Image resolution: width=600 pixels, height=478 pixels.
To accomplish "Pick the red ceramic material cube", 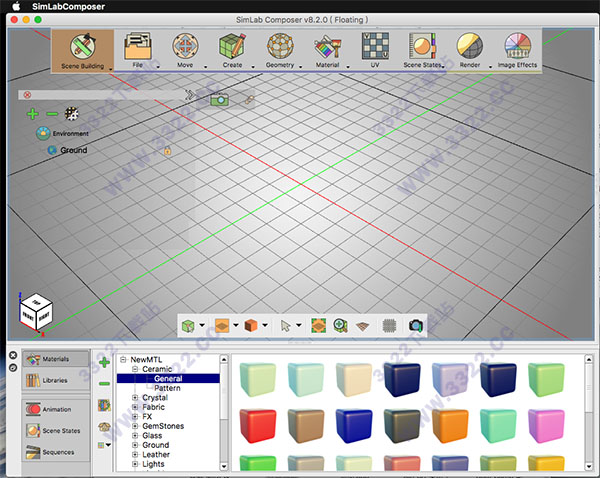I will tap(258, 426).
